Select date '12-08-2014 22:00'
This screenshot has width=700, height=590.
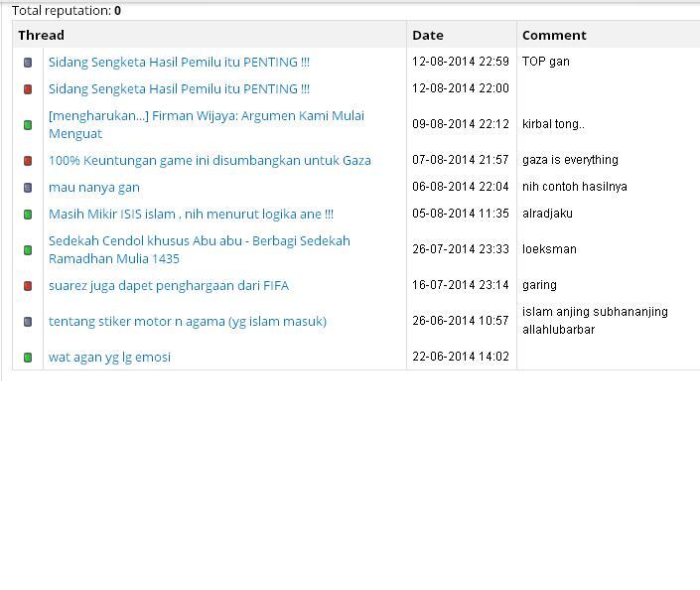point(461,88)
